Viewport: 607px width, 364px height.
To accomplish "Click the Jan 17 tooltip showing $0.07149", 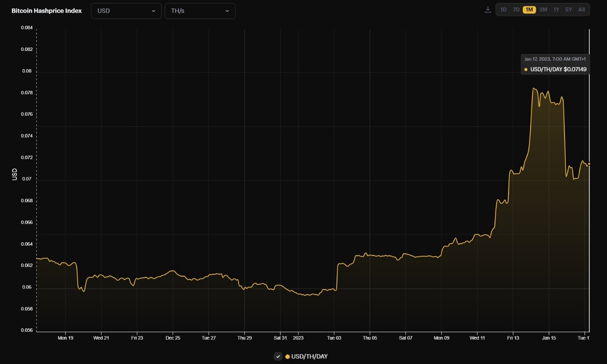I will coord(555,64).
